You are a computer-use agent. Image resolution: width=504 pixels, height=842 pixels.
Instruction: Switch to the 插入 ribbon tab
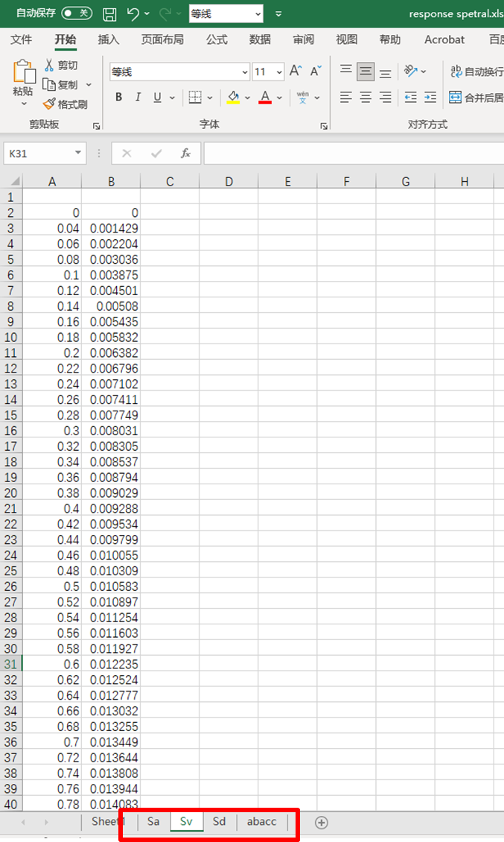pyautogui.click(x=109, y=39)
